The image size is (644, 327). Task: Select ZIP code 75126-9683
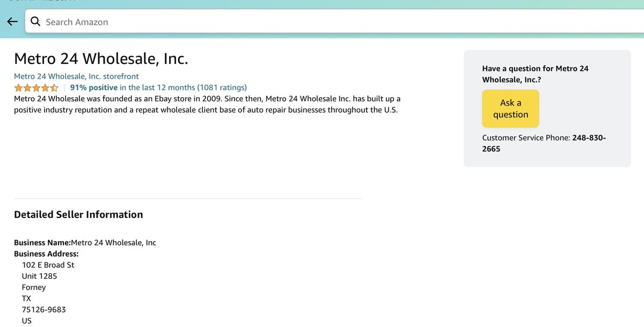click(x=44, y=310)
